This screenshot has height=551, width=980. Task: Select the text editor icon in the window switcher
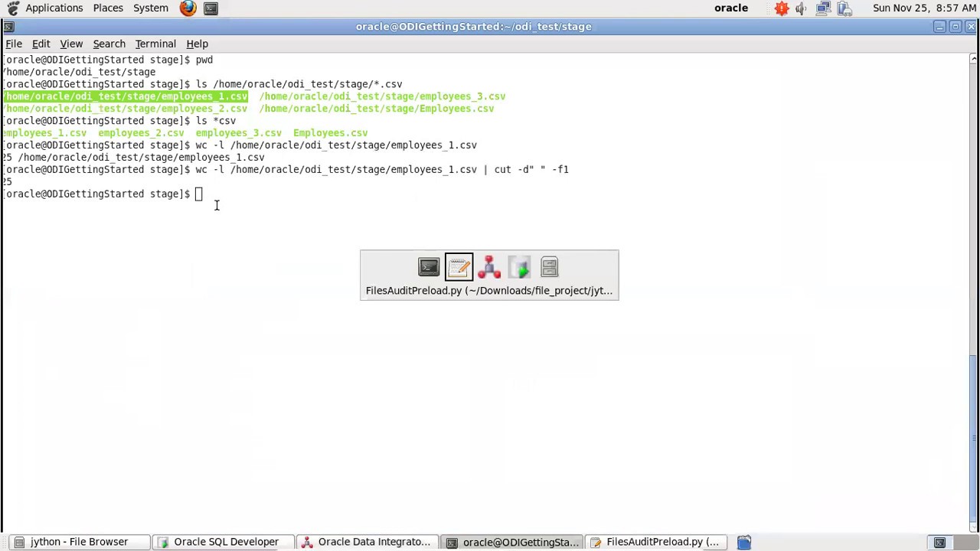click(x=459, y=267)
